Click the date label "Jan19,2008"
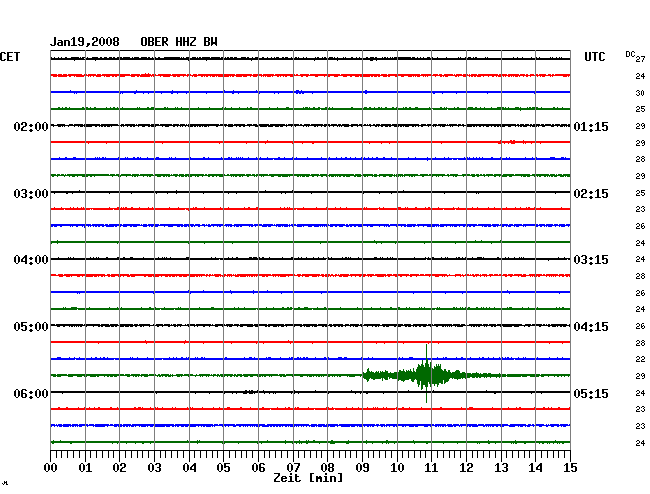 pos(85,42)
